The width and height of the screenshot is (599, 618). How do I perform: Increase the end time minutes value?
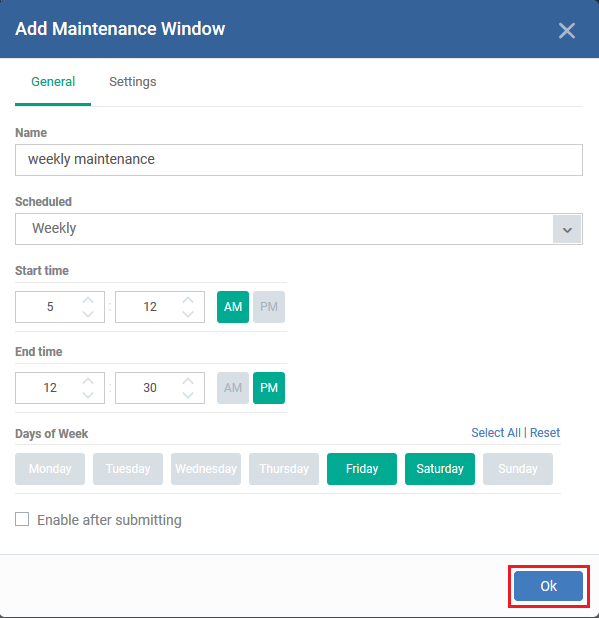[x=188, y=381]
